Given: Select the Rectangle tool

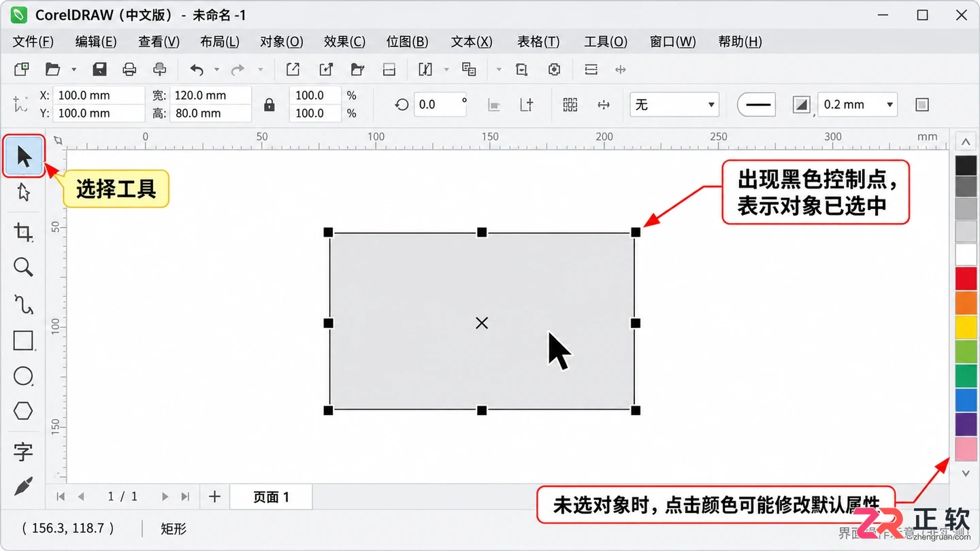Looking at the screenshot, I should click(24, 340).
